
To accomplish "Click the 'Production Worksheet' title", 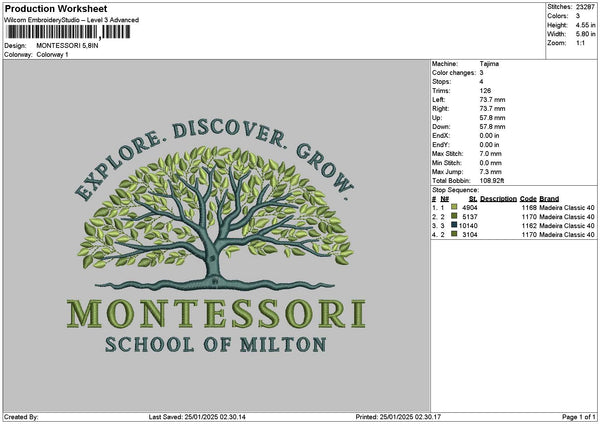I will pyautogui.click(x=56, y=9).
